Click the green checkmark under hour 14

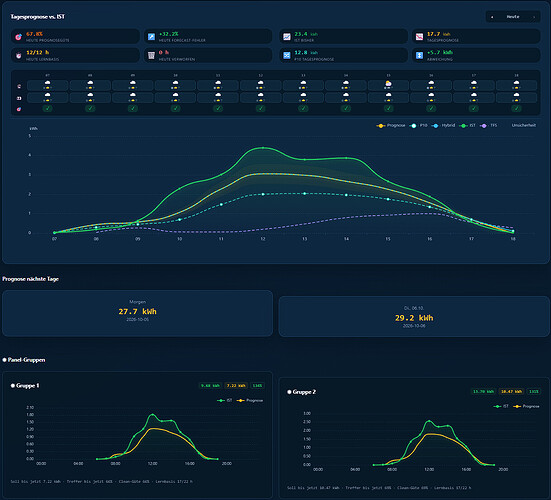346,109
